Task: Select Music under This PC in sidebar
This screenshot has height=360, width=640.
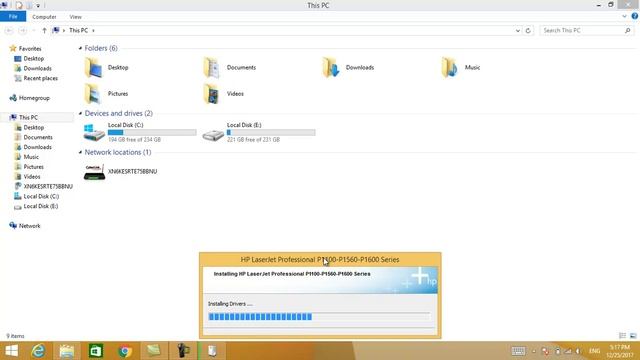Action: [31, 157]
